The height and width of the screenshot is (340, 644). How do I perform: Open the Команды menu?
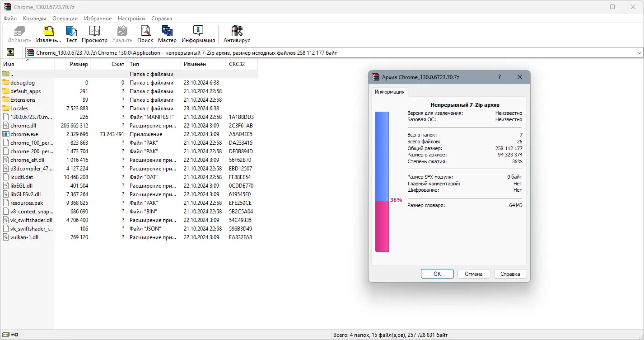[34, 19]
